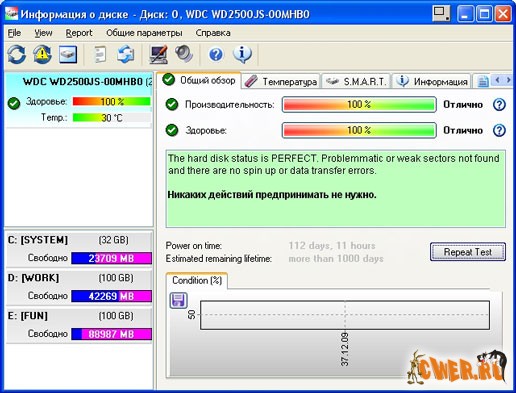The width and height of the screenshot is (516, 393).
Task: Click help icon next to Здоровье rating
Action: click(499, 130)
